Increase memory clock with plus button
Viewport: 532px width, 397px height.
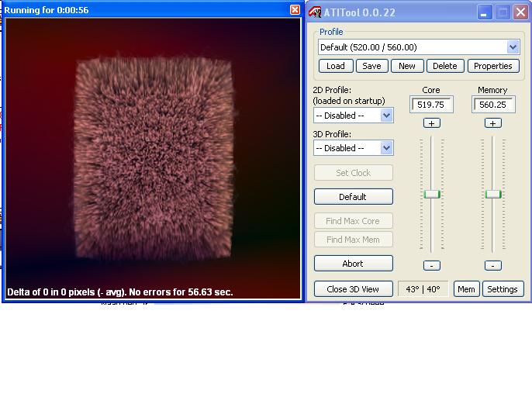click(492, 123)
